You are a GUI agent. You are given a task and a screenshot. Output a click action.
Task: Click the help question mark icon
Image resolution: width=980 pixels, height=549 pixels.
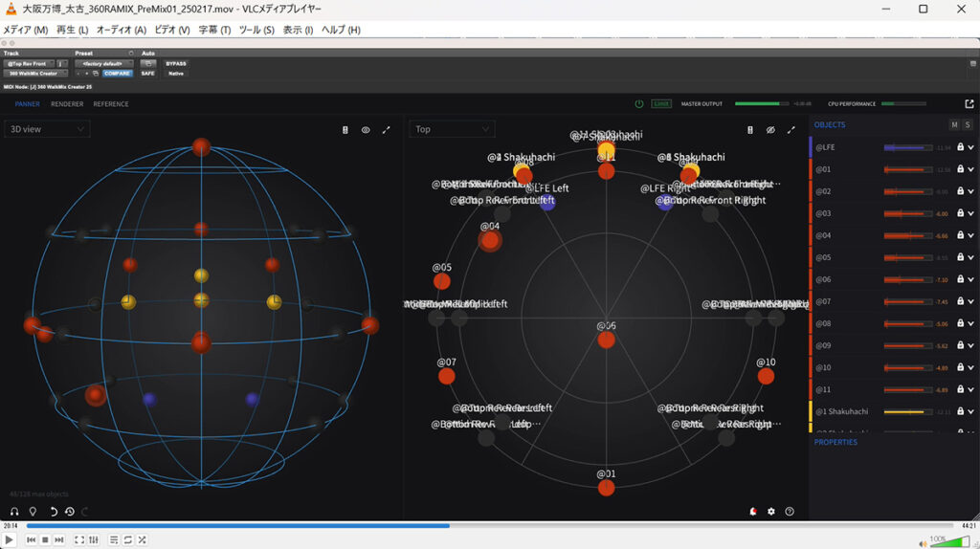click(790, 512)
